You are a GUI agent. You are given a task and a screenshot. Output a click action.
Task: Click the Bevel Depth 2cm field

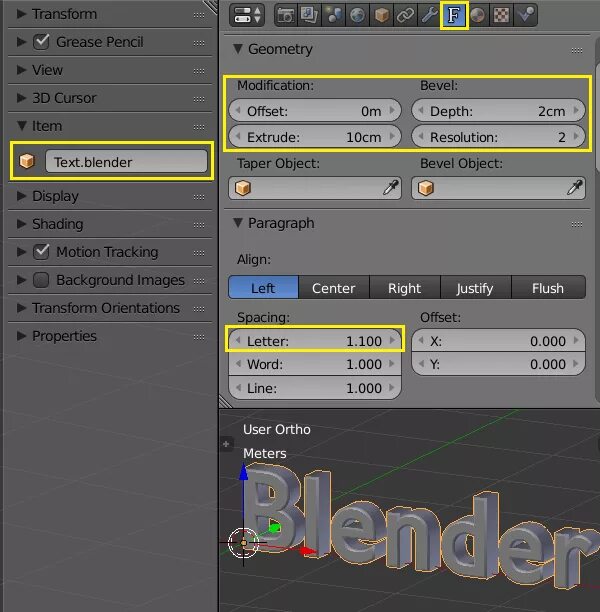(x=499, y=111)
